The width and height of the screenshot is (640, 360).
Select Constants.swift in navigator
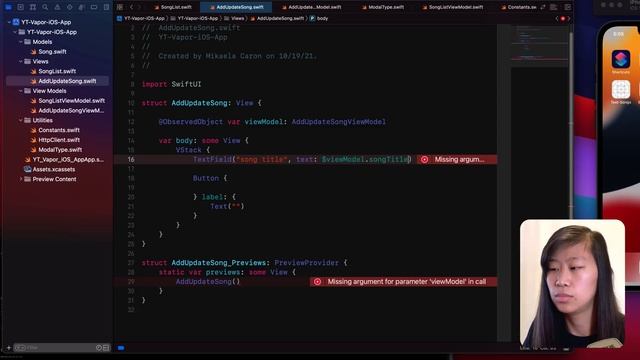59,130
